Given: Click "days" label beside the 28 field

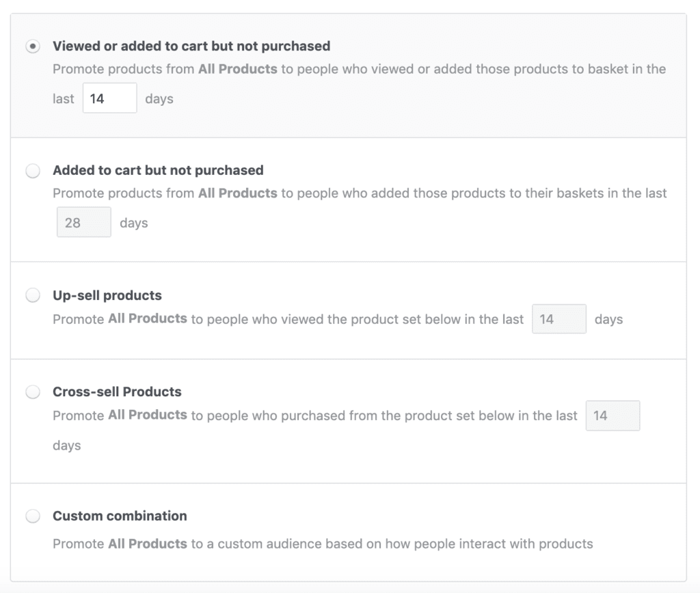Looking at the screenshot, I should pyautogui.click(x=133, y=223).
